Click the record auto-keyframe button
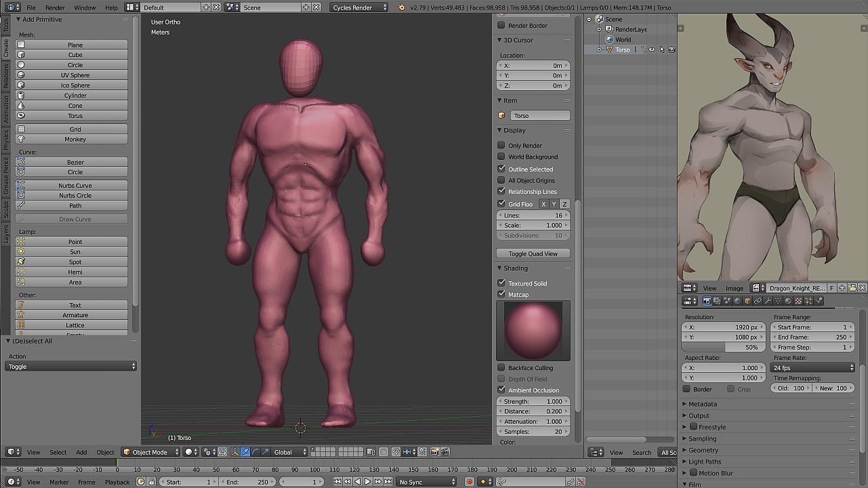The height and width of the screenshot is (488, 868). pos(469,482)
